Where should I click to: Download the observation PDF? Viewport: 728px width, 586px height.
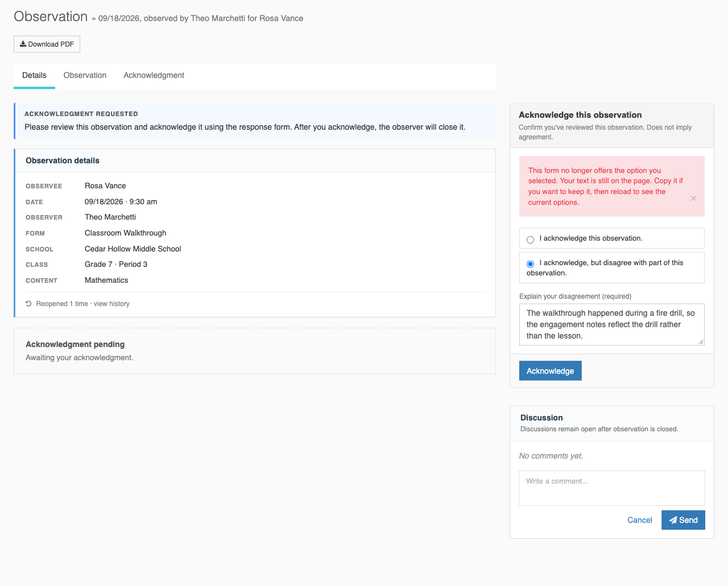pos(47,44)
